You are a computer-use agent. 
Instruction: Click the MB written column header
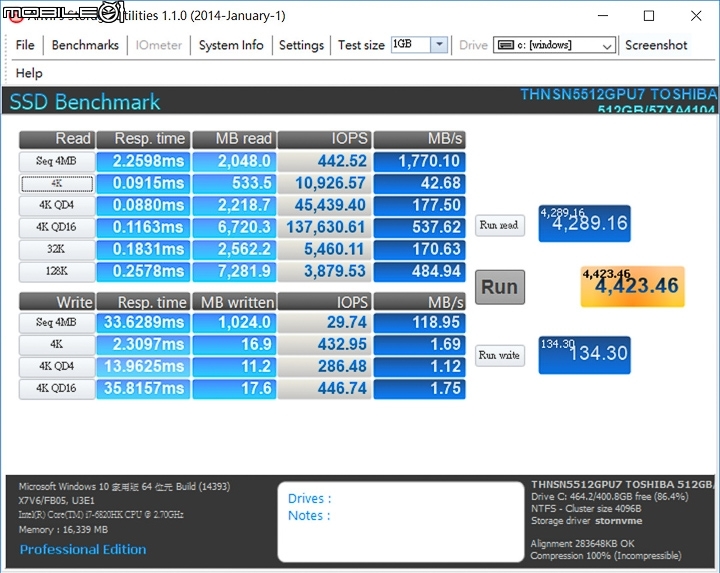tap(234, 302)
